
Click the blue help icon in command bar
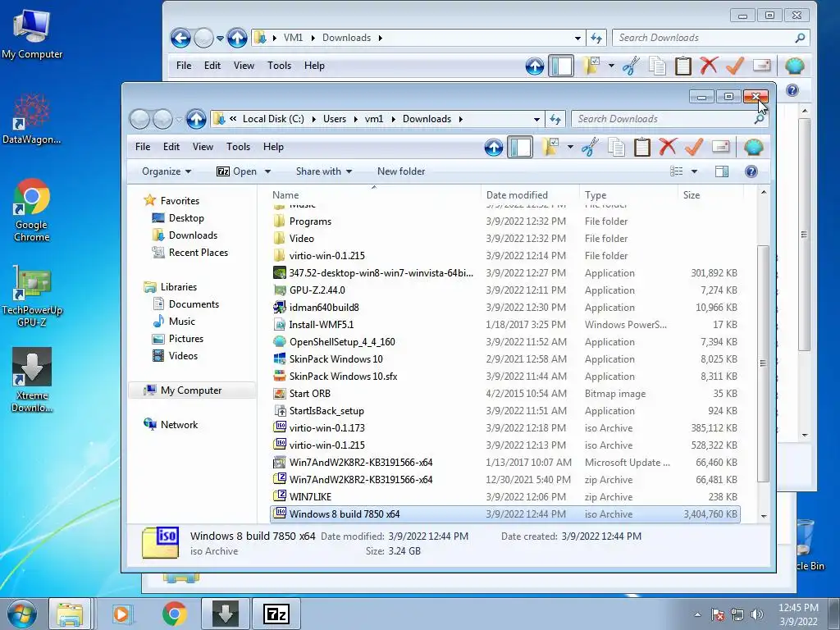[751, 171]
